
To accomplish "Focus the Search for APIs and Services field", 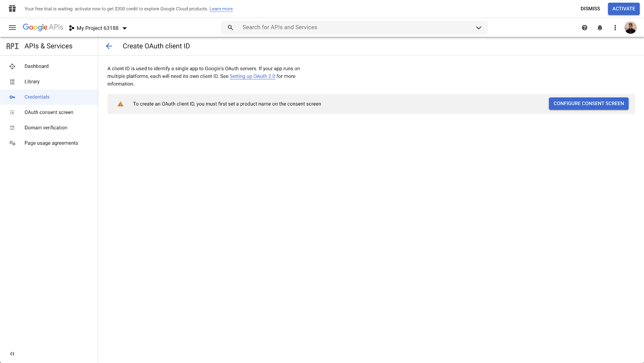I will pos(354,27).
